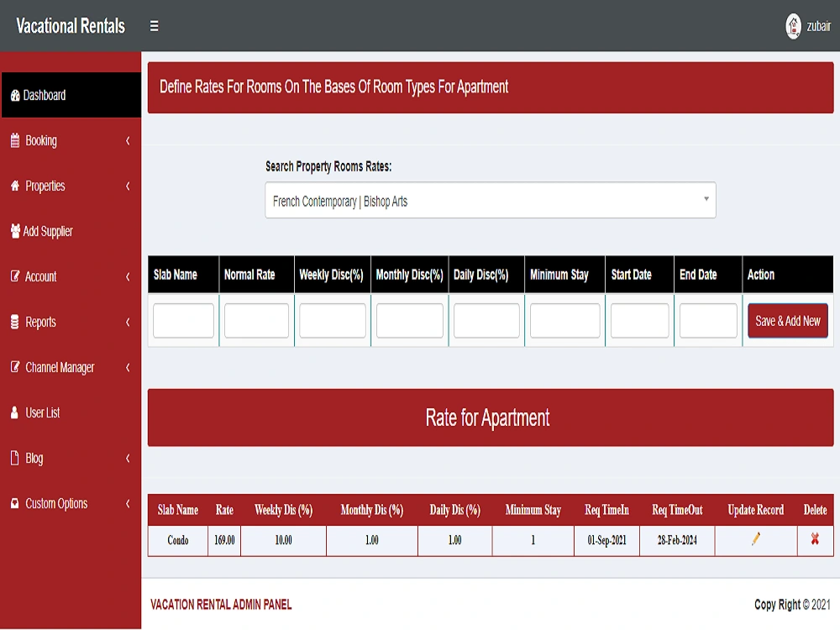This screenshot has width=840, height=630.
Task: Expand the Account submenu chevron
Action: [x=128, y=276]
